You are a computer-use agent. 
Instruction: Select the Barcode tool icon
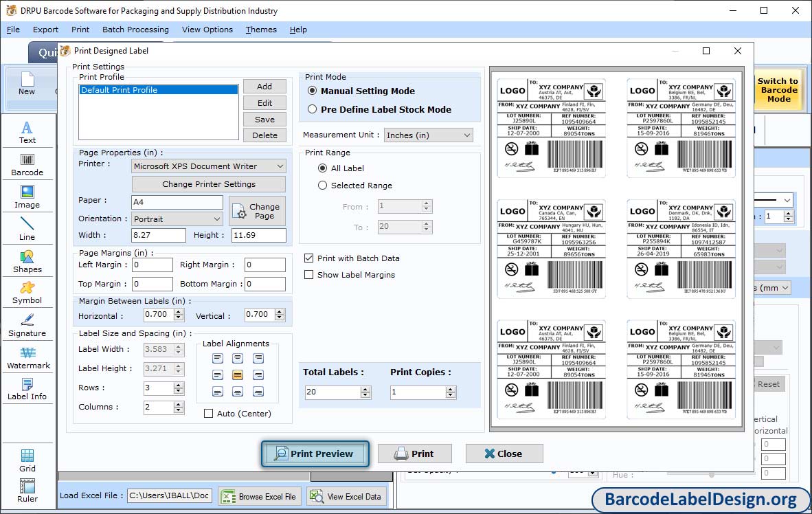(x=27, y=164)
